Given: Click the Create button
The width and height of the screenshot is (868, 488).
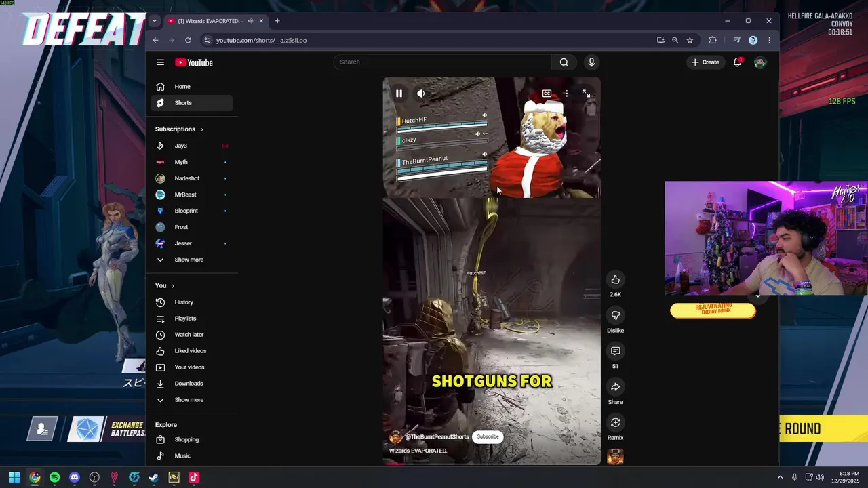Looking at the screenshot, I should click(x=705, y=62).
